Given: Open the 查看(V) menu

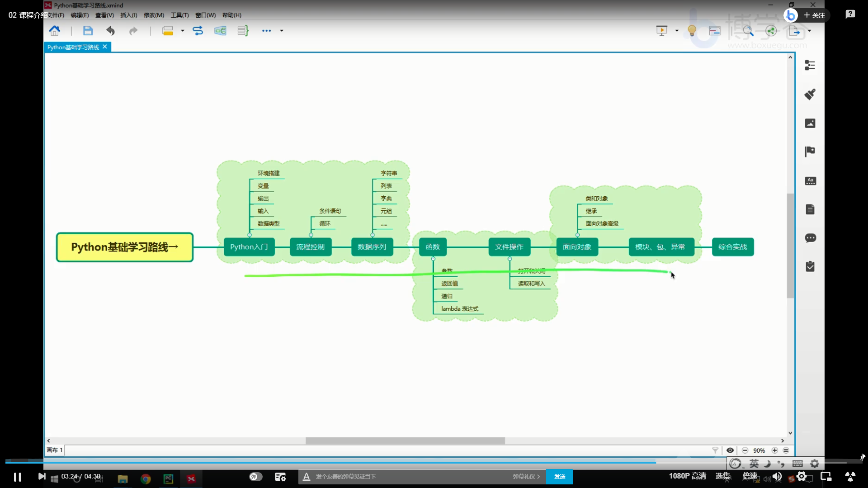Looking at the screenshot, I should point(104,15).
